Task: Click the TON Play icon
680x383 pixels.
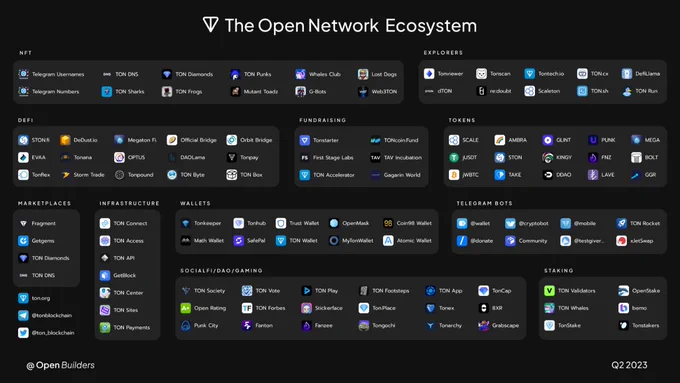Action: (x=307, y=291)
